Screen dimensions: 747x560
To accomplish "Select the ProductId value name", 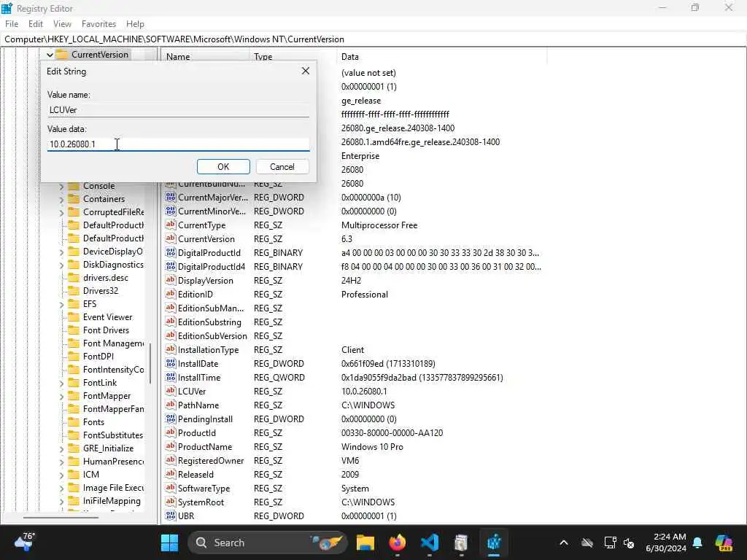I will [197, 433].
